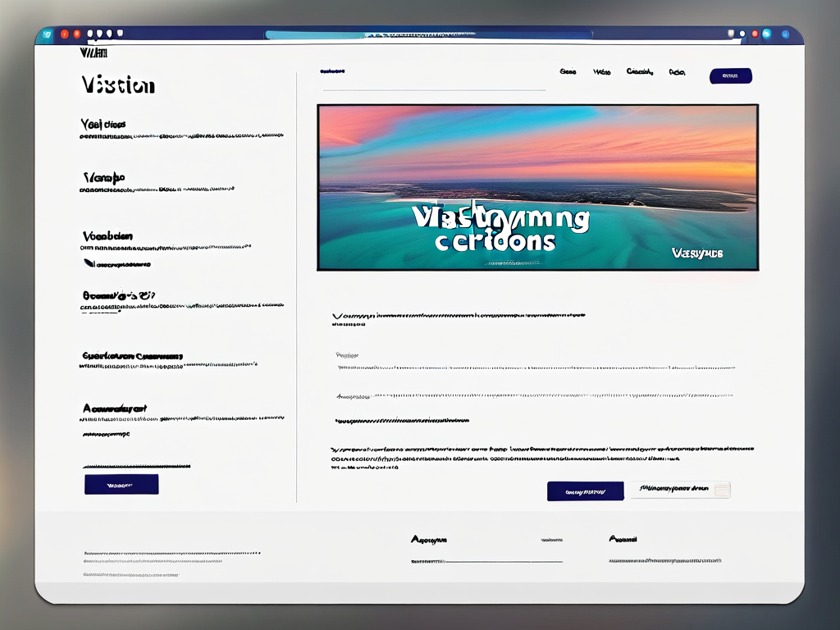This screenshot has height=630, width=840.
Task: Click the white dot icon in top-right title bar
Action: pyautogui.click(x=742, y=34)
